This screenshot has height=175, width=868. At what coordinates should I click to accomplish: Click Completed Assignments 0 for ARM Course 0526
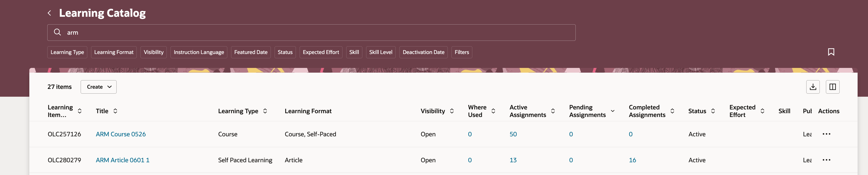pyautogui.click(x=631, y=134)
